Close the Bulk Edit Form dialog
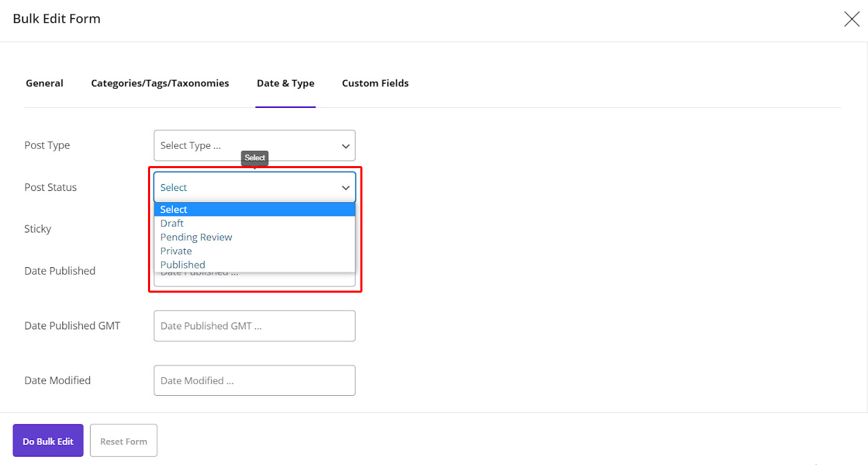868x465 pixels. [x=851, y=19]
